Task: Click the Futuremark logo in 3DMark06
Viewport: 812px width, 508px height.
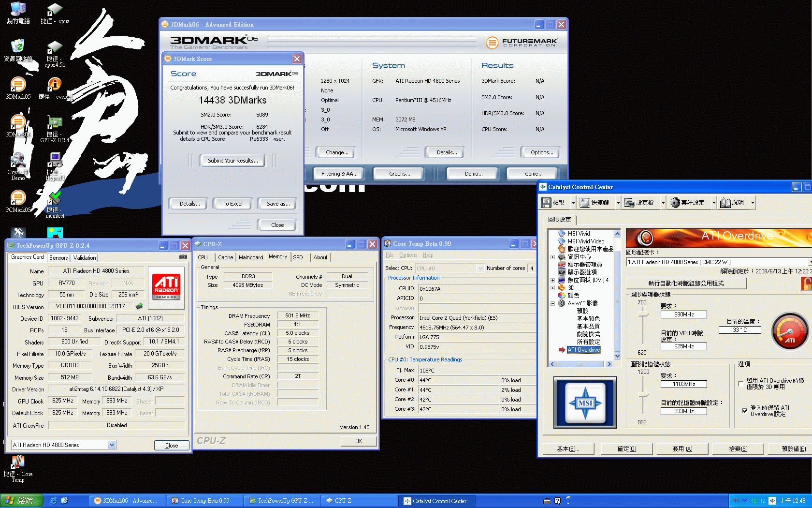Action: (522, 43)
